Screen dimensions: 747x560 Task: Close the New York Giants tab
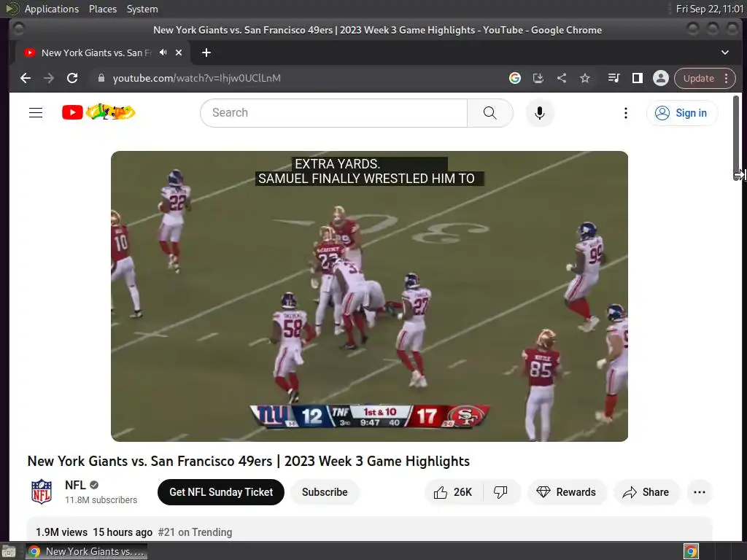click(179, 52)
